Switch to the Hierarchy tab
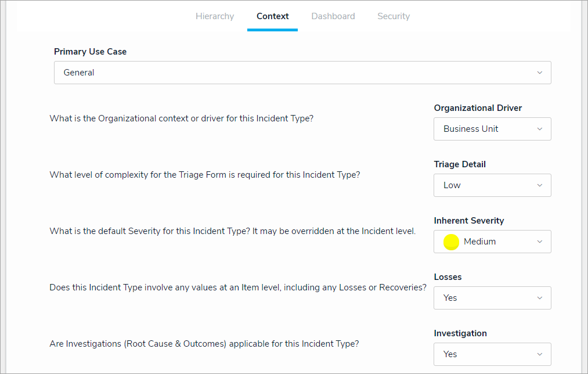The width and height of the screenshot is (588, 374). 215,16
